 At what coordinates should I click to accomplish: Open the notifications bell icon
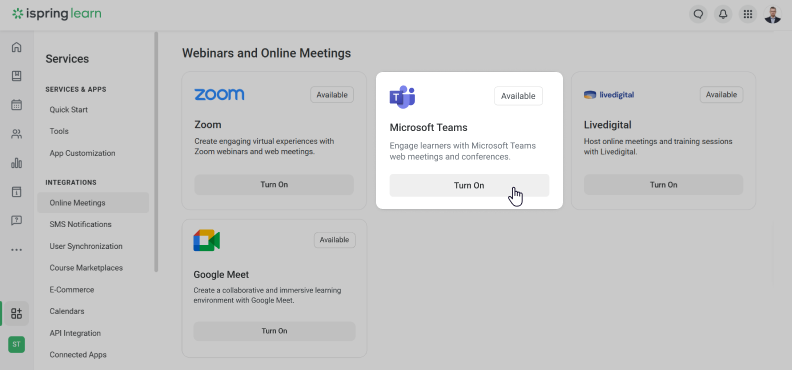click(723, 14)
